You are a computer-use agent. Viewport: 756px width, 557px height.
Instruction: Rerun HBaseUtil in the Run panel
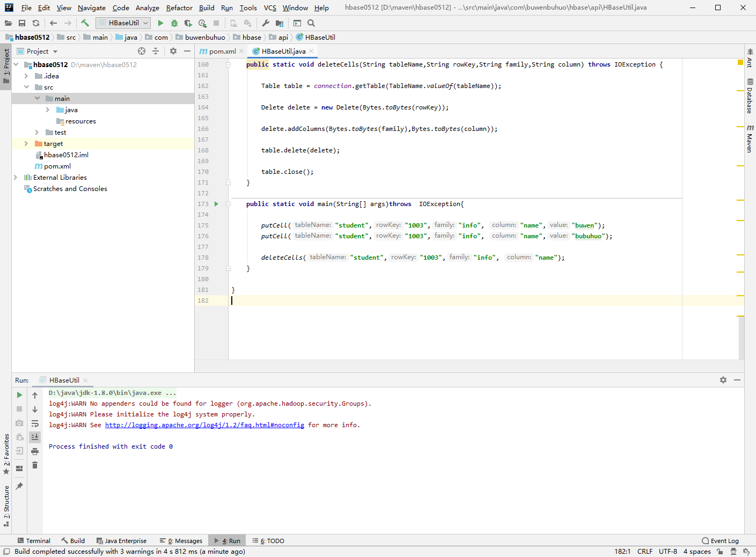coord(19,395)
